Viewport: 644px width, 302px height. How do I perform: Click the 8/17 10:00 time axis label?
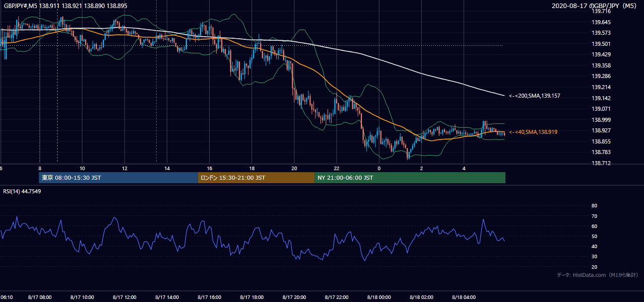[82, 297]
